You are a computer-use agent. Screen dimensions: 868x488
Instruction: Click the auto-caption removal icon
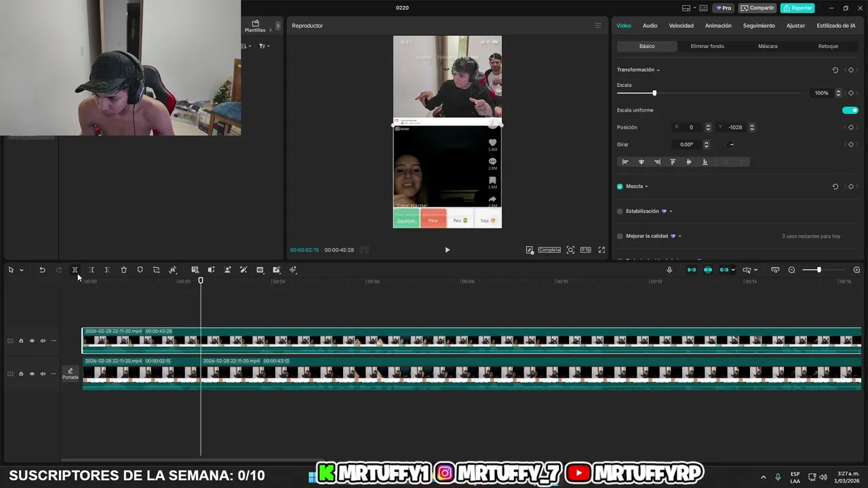point(195,270)
